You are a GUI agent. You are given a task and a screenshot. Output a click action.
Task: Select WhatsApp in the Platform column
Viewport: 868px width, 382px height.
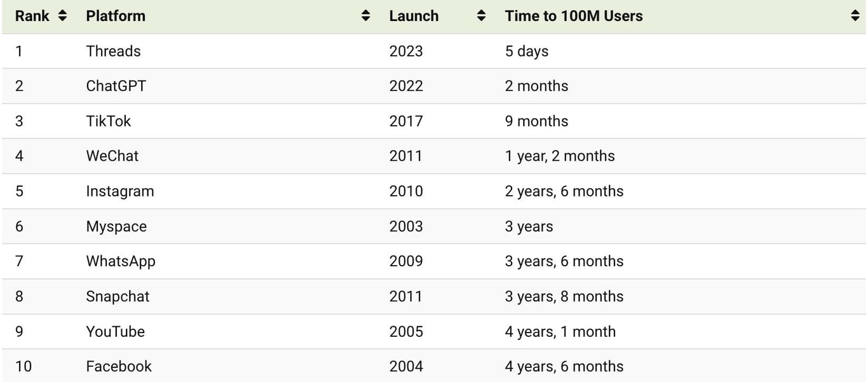coord(121,261)
